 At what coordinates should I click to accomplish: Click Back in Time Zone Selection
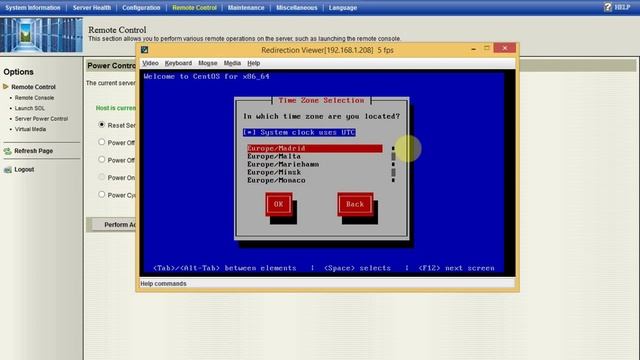[355, 204]
